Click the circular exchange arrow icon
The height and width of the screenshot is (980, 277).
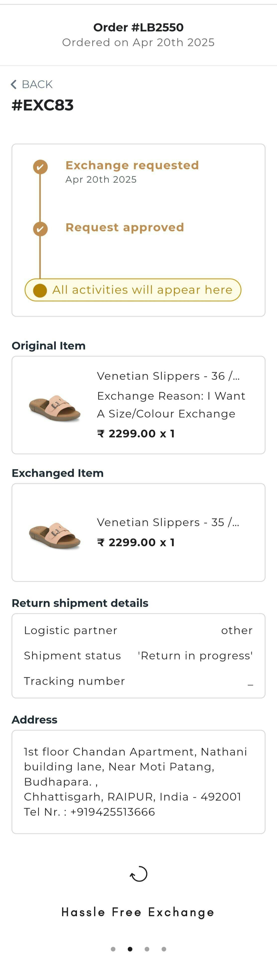(x=138, y=874)
